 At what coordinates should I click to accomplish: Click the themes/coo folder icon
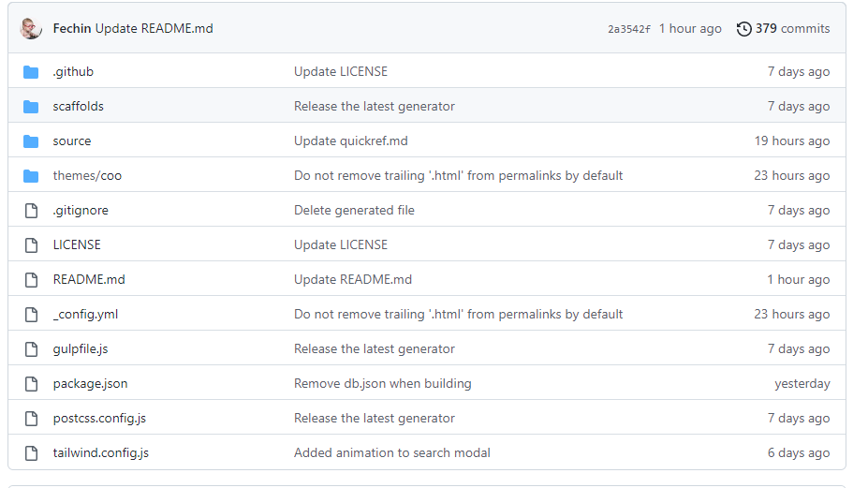click(31, 176)
